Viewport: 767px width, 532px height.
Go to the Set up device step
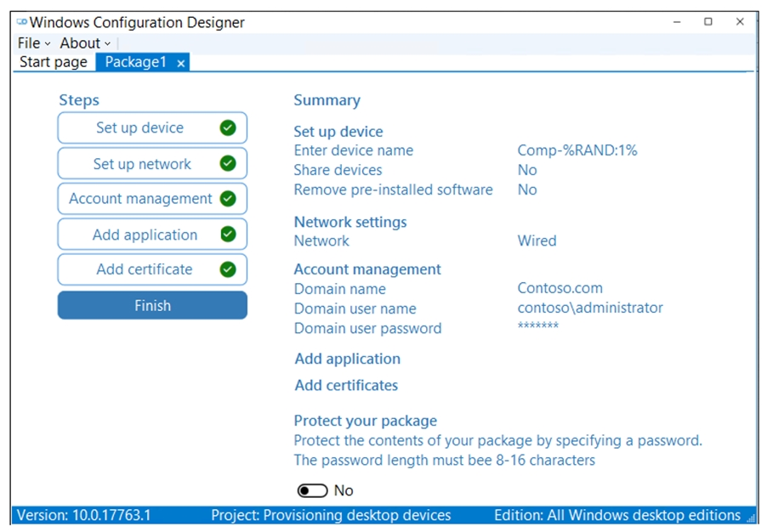(x=152, y=127)
